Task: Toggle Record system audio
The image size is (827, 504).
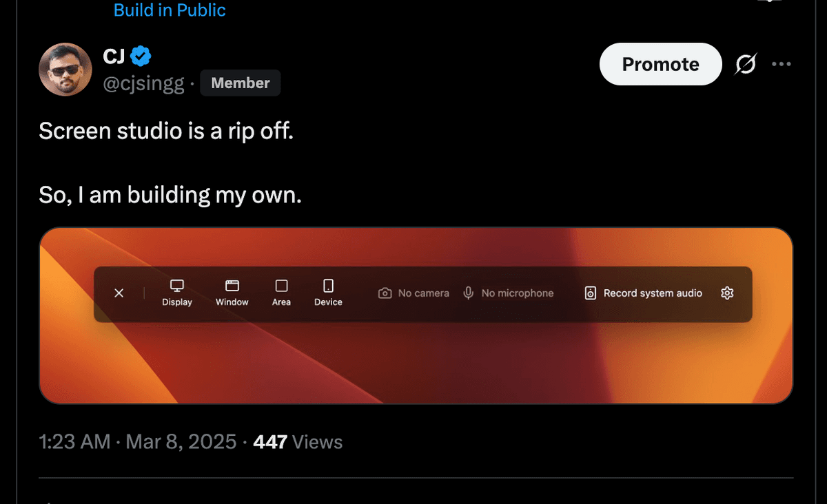Action: pos(644,293)
